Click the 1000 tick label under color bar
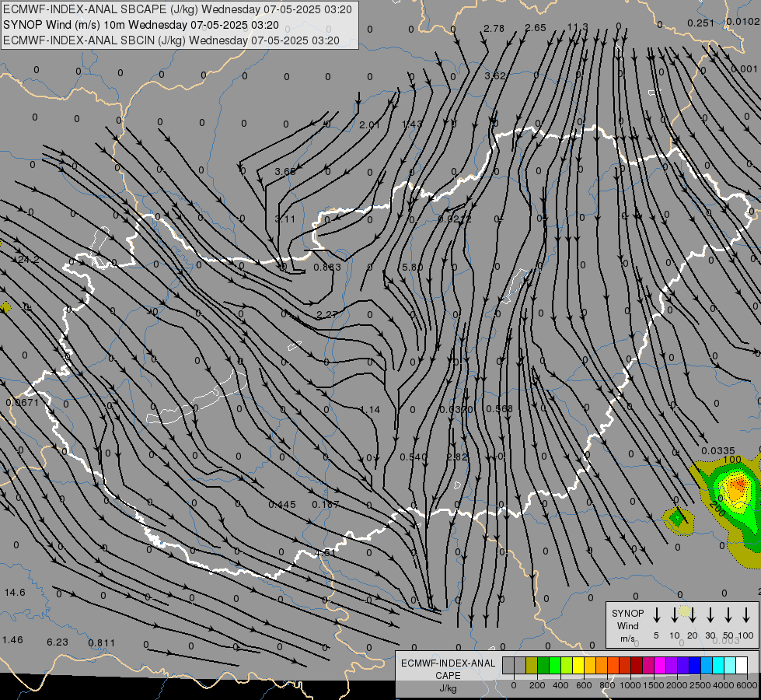This screenshot has height=700, width=761. 630,685
